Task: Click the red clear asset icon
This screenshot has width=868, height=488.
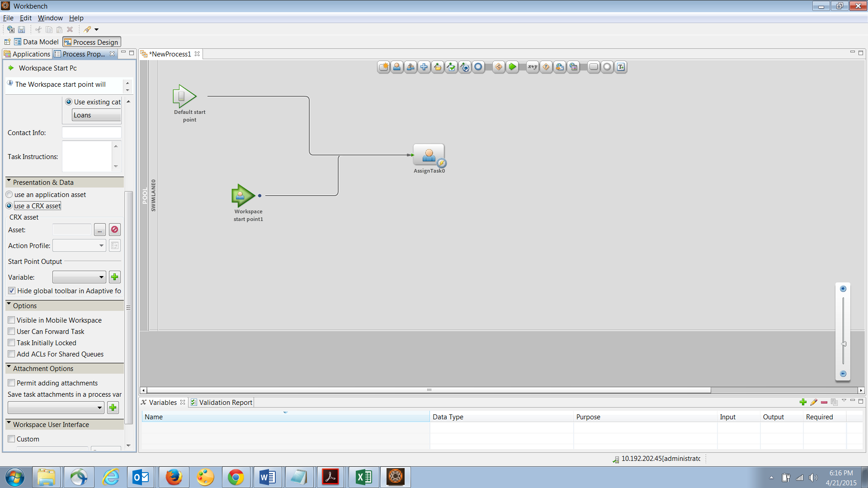Action: (114, 230)
